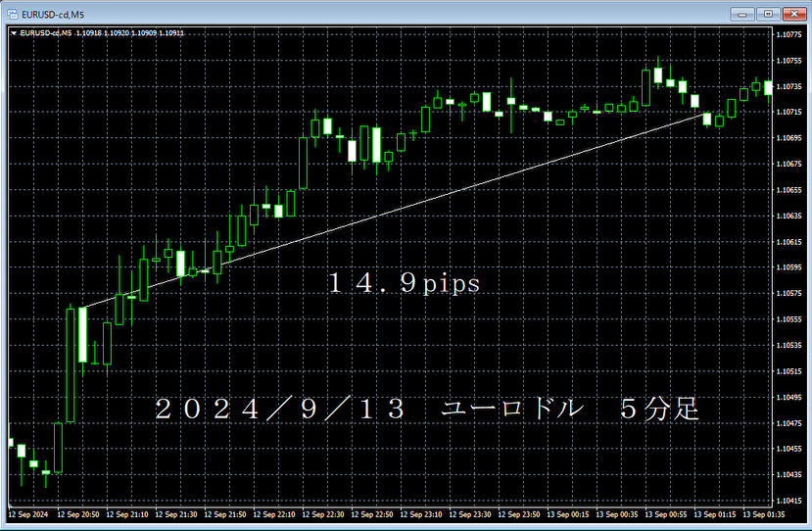Click the '14.9 pips' text label

[x=404, y=283]
